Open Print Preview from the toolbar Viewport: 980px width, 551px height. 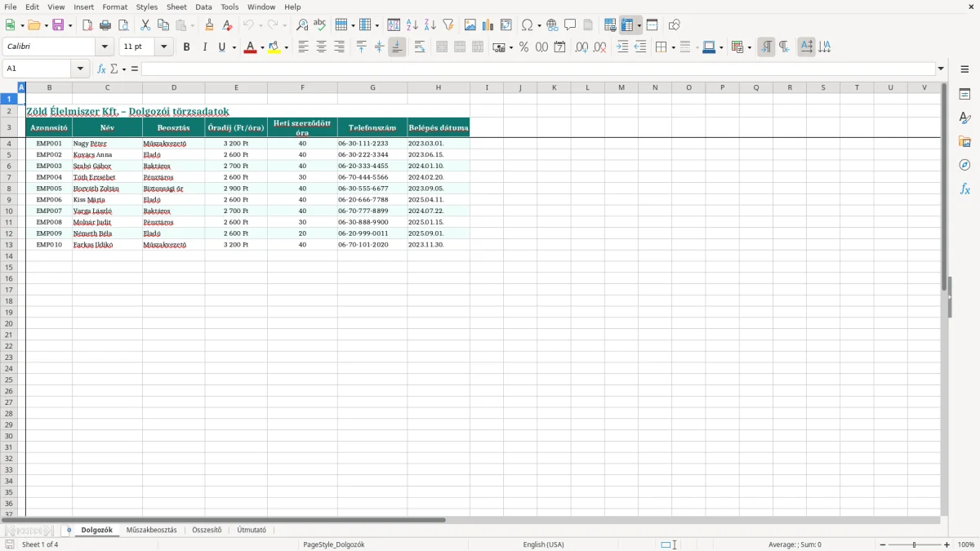click(123, 25)
